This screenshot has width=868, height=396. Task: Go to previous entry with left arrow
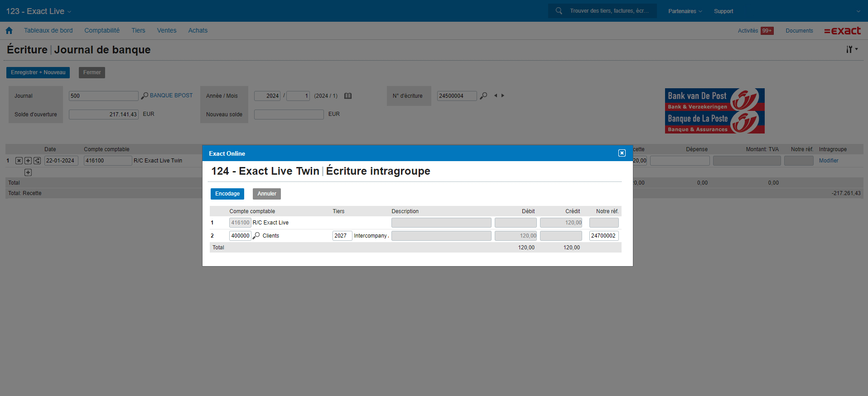pos(496,95)
